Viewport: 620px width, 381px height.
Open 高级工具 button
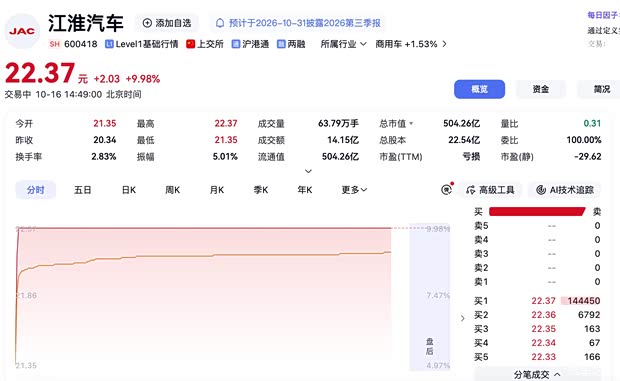490,190
